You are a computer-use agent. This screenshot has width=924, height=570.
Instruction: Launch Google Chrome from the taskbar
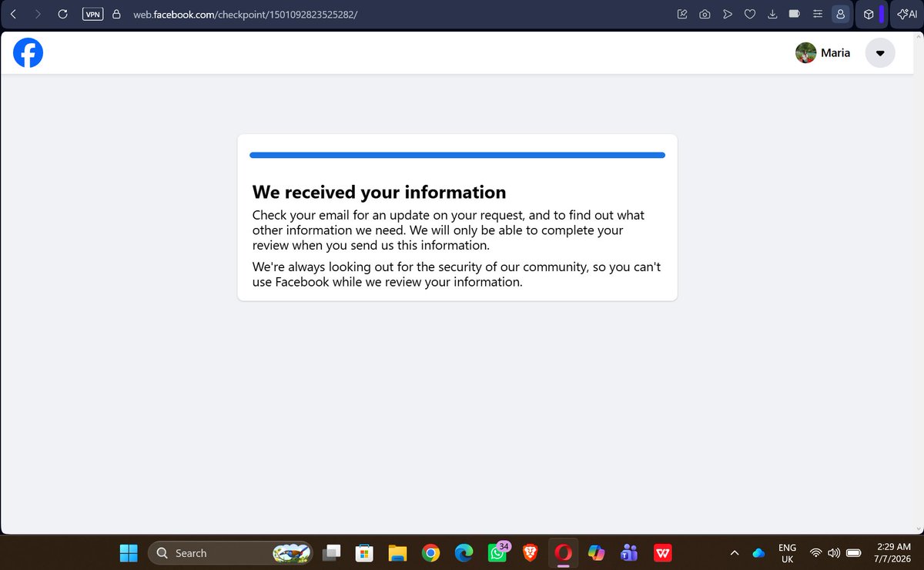[430, 552]
